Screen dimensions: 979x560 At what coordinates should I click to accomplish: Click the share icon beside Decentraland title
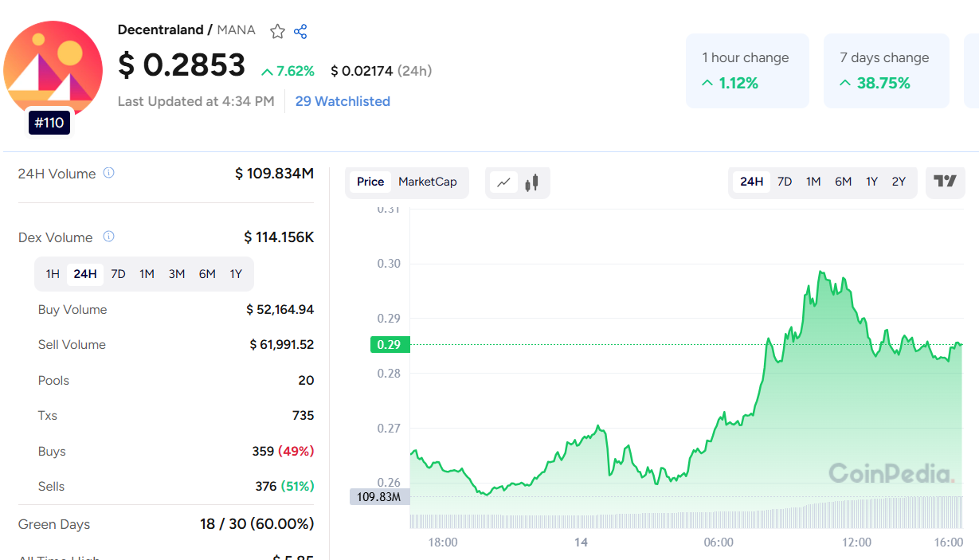(300, 31)
